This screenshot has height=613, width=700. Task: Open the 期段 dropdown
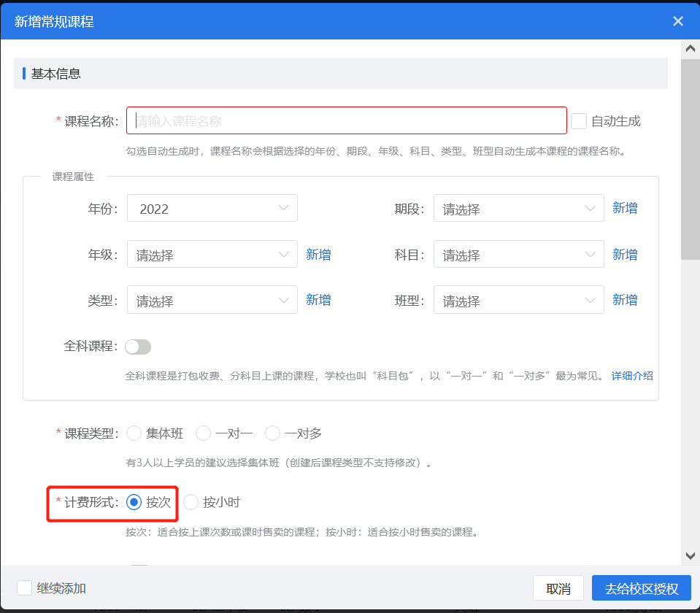(x=518, y=208)
